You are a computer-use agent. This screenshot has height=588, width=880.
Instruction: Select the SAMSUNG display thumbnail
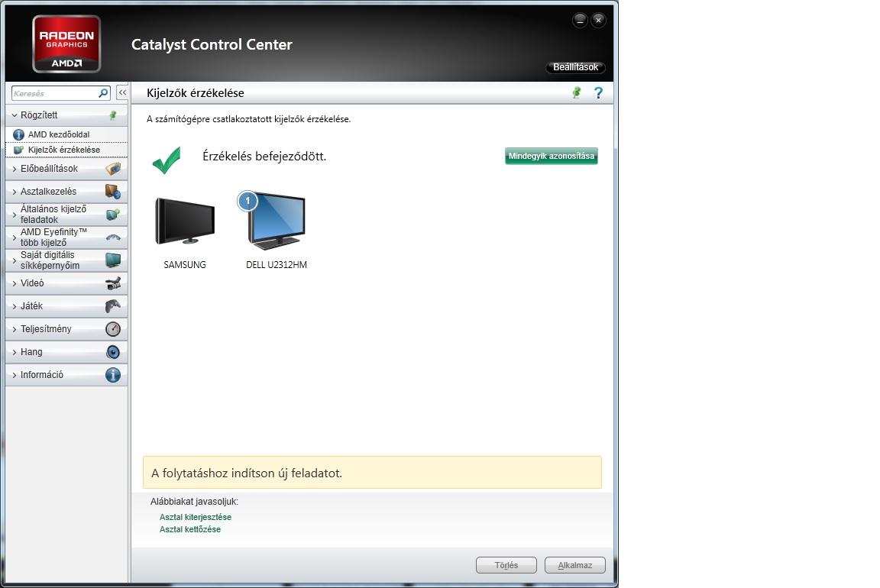185,221
